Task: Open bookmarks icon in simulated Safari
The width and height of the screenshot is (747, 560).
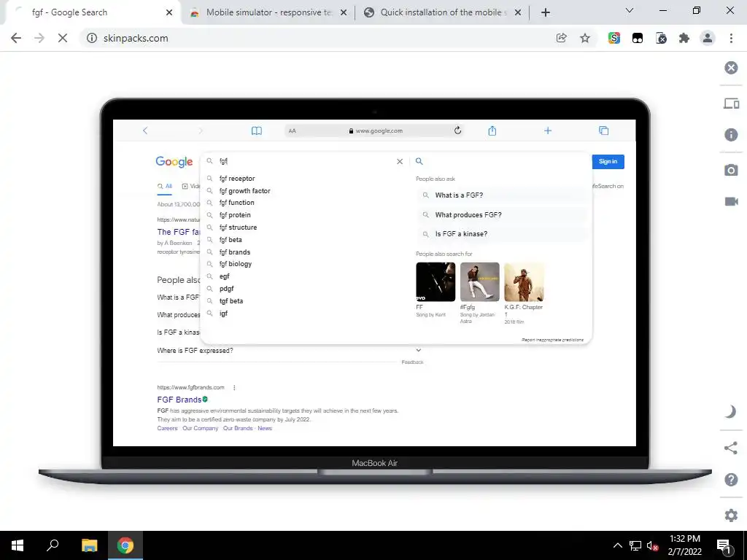Action: click(x=256, y=131)
